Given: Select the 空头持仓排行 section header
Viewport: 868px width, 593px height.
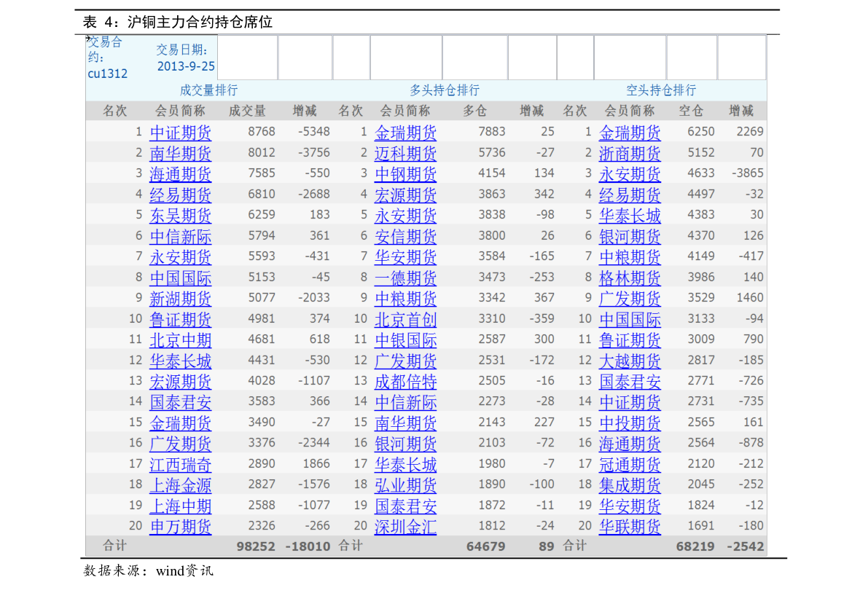Looking at the screenshot, I should (x=661, y=90).
